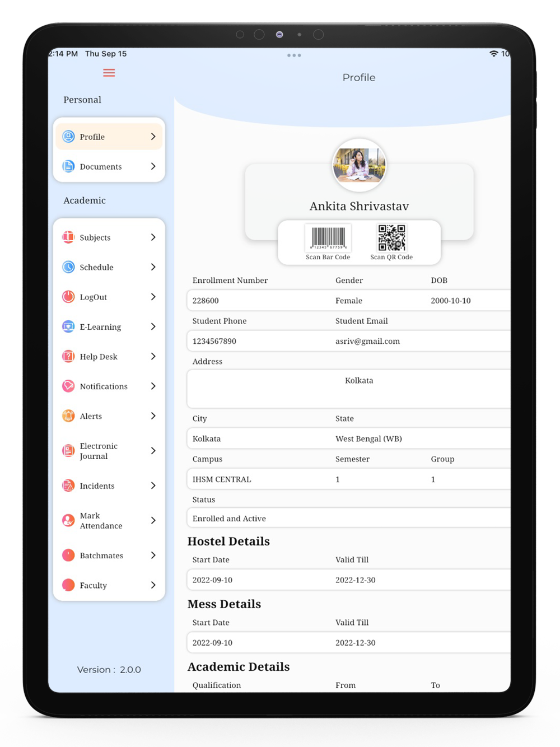This screenshot has height=747, width=560.
Task: Open the Documents menu label
Action: point(101,166)
